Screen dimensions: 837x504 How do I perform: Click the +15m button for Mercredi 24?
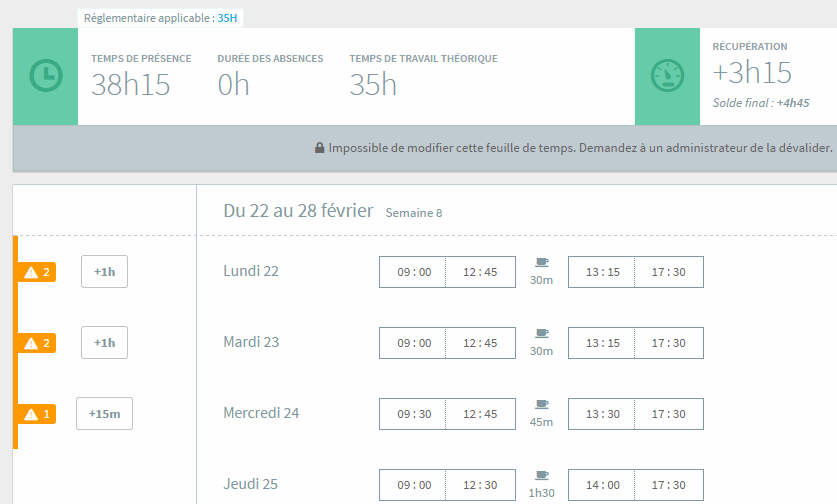tap(105, 414)
